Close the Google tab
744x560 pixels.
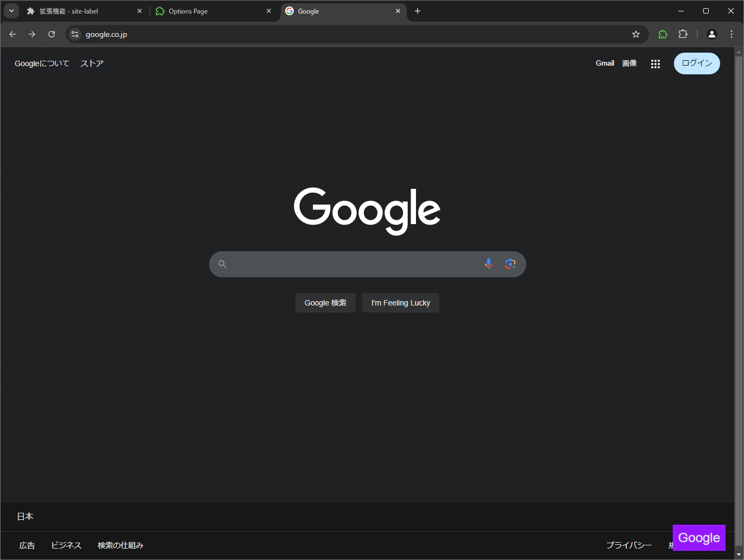pyautogui.click(x=398, y=11)
